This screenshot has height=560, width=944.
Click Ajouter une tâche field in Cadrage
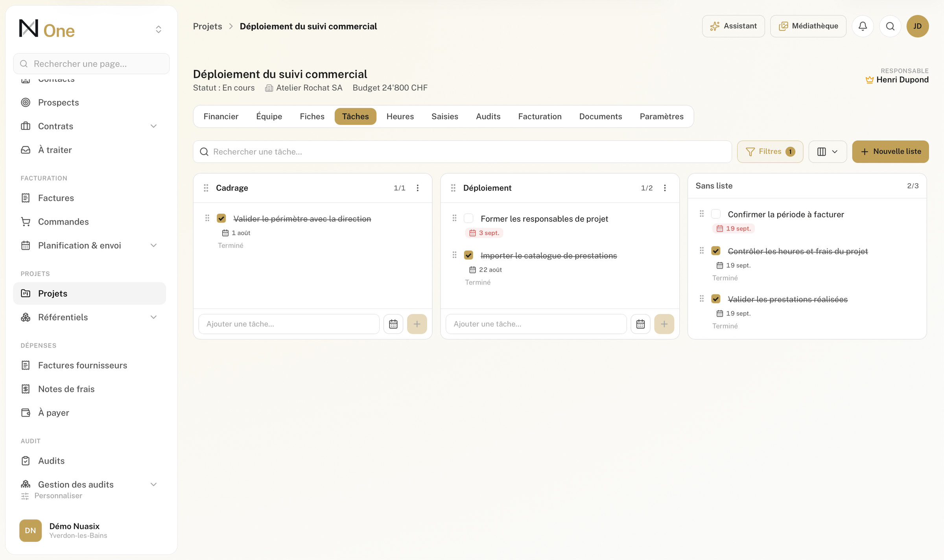(289, 324)
